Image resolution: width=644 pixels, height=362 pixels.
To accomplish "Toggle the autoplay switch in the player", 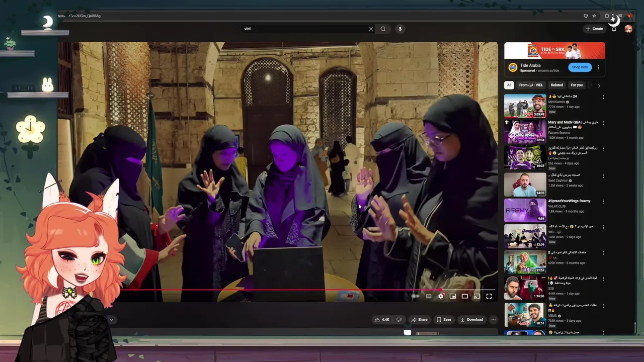I will pos(416,296).
